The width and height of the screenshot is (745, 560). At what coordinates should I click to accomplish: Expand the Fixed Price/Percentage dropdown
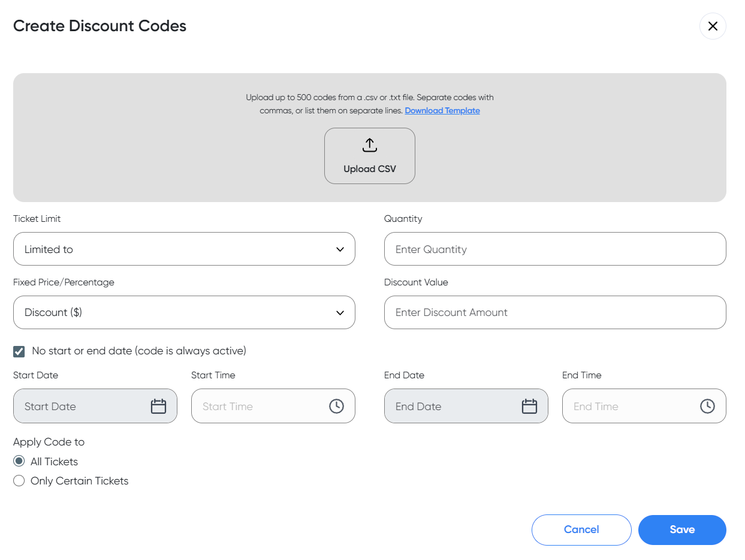183,312
